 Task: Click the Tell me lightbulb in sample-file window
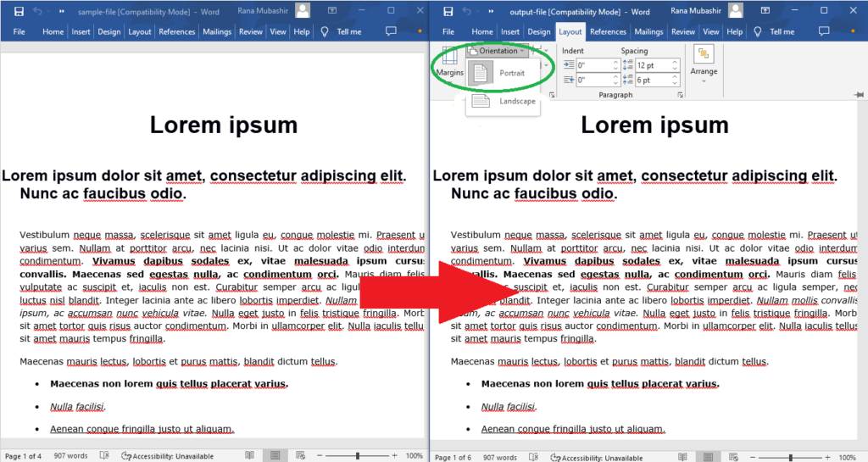tap(324, 31)
